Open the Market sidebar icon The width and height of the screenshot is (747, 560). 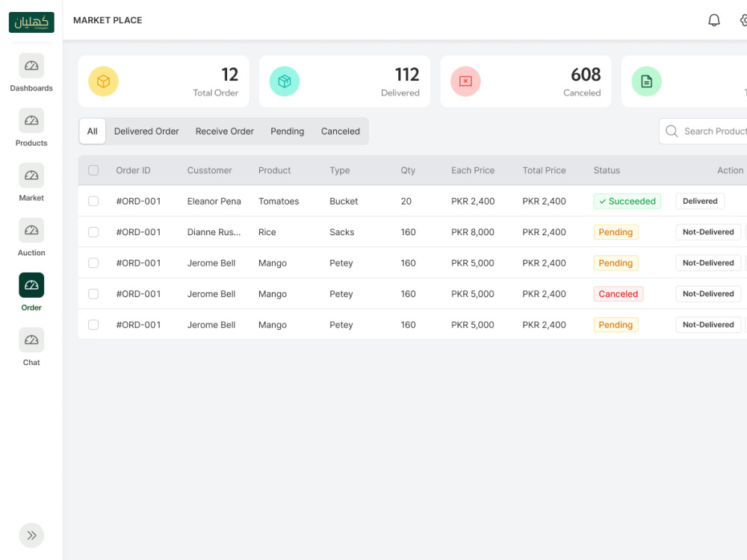click(x=31, y=175)
